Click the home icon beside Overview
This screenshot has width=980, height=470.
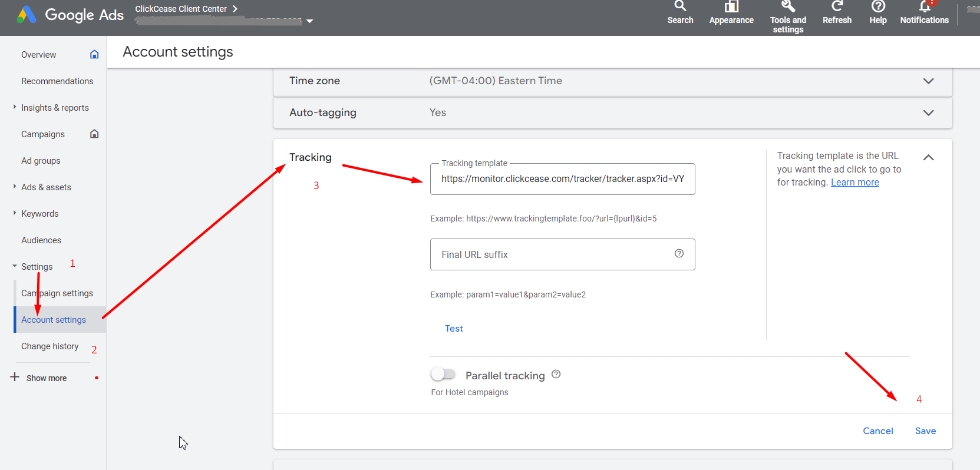(94, 54)
